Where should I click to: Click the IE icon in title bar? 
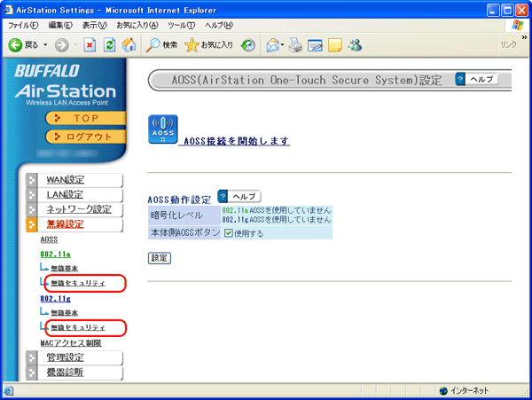pyautogui.click(x=9, y=10)
